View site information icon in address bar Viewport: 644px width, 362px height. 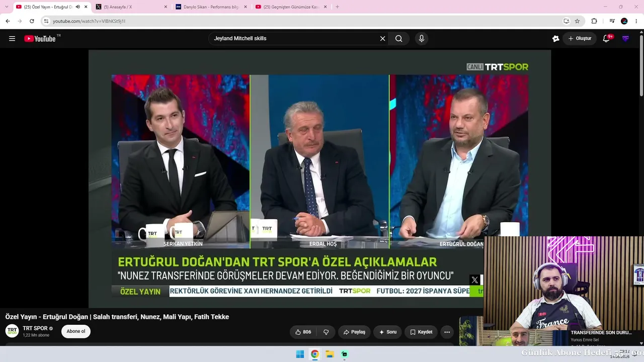click(x=46, y=21)
